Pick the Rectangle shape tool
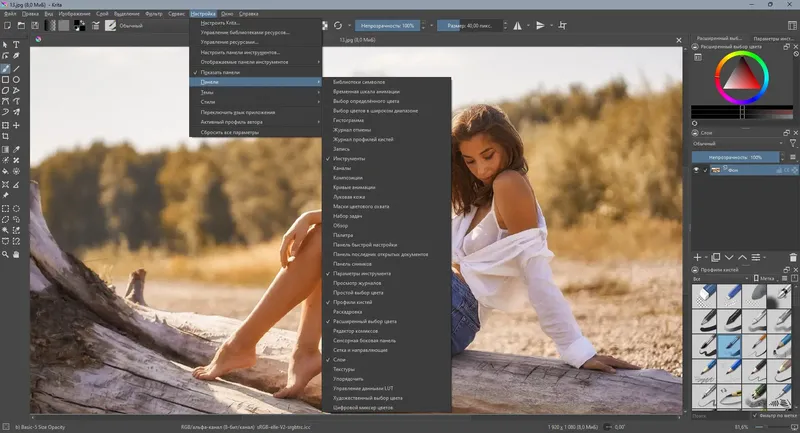This screenshot has width=800, height=433. (6, 78)
